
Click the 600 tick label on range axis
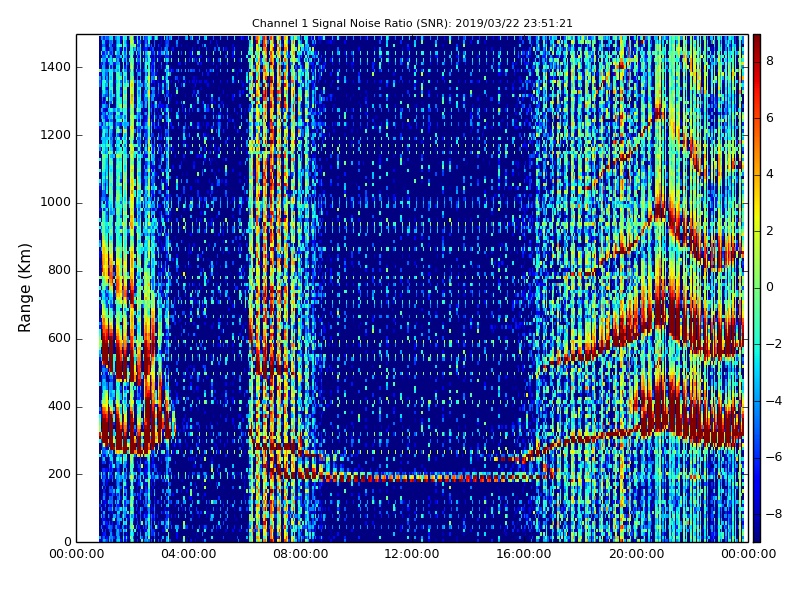tap(59, 338)
